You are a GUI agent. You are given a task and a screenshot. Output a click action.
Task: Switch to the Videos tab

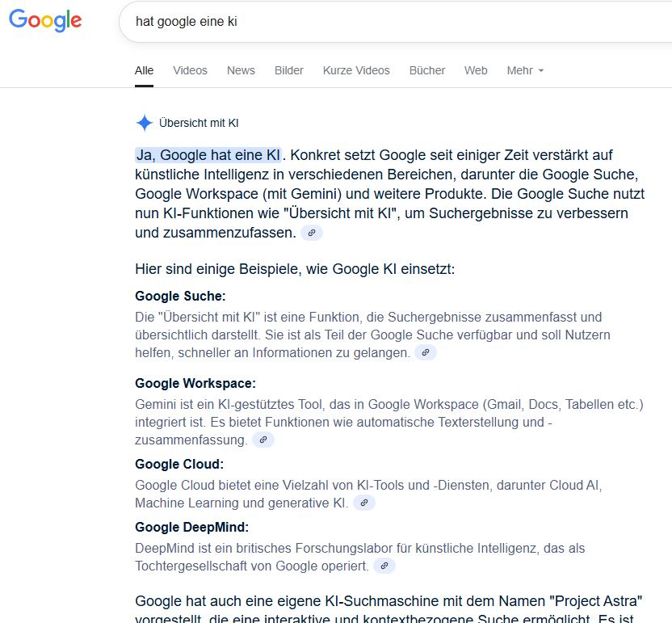pos(190,70)
